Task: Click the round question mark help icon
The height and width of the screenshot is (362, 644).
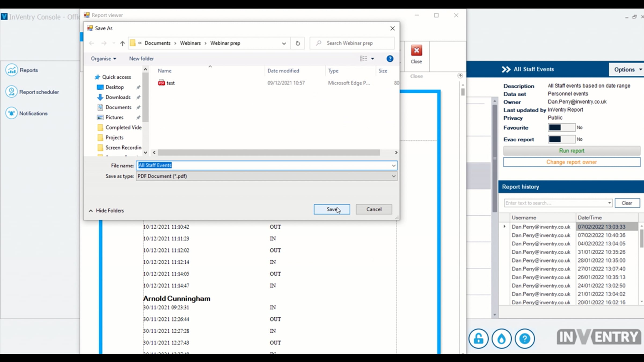Action: click(525, 338)
